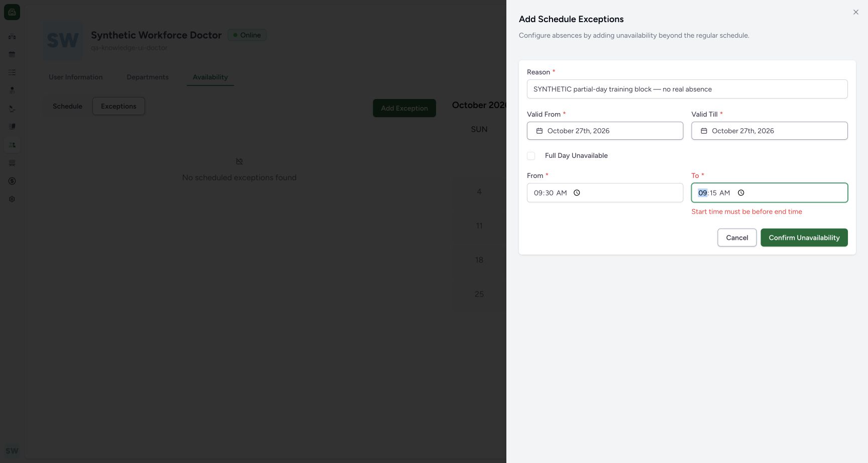
Task: Open the dollar-sign billing icon in the sidebar
Action: pyautogui.click(x=12, y=181)
